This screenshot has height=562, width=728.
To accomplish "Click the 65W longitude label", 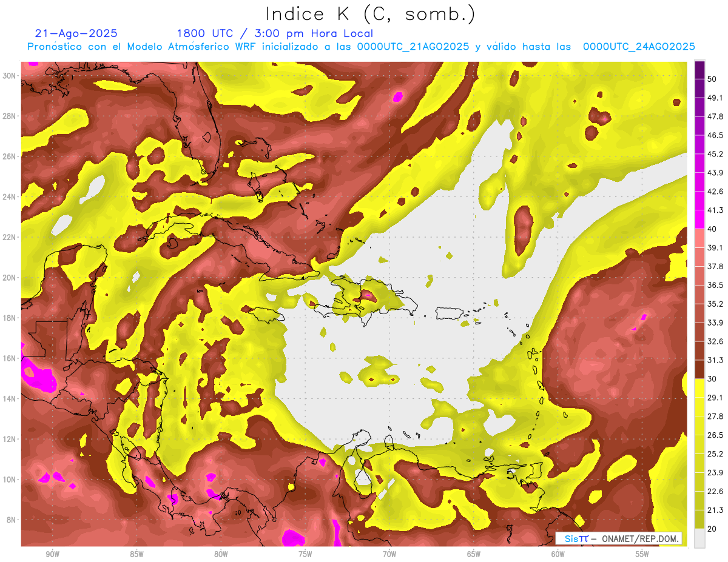I will pos(474,554).
